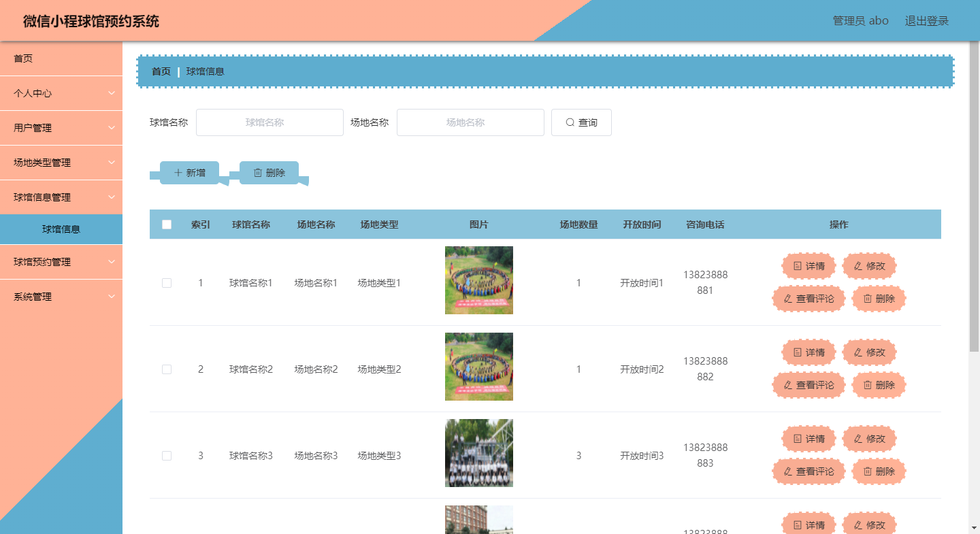
Task: Go to 首页 in the sidebar
Action: (x=61, y=59)
